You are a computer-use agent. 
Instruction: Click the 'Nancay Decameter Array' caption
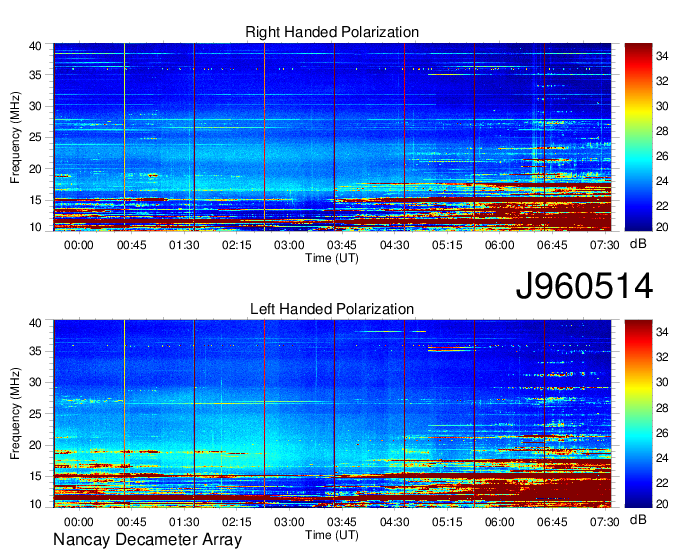(x=147, y=539)
